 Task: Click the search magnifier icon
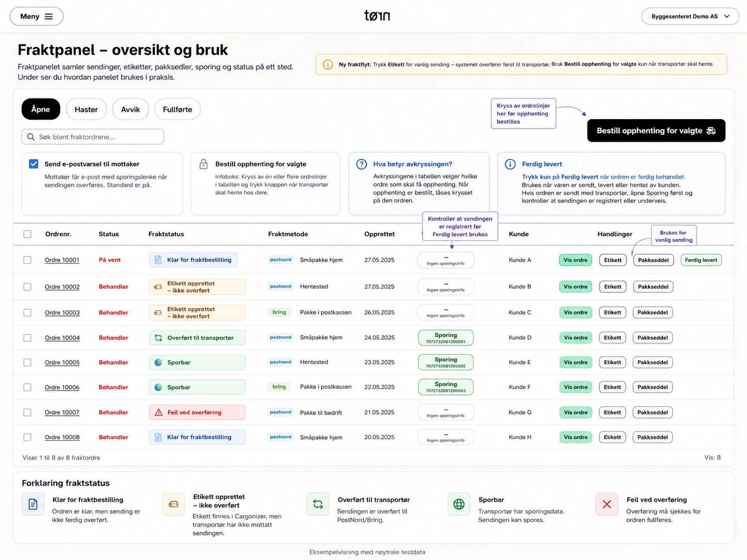pyautogui.click(x=31, y=137)
